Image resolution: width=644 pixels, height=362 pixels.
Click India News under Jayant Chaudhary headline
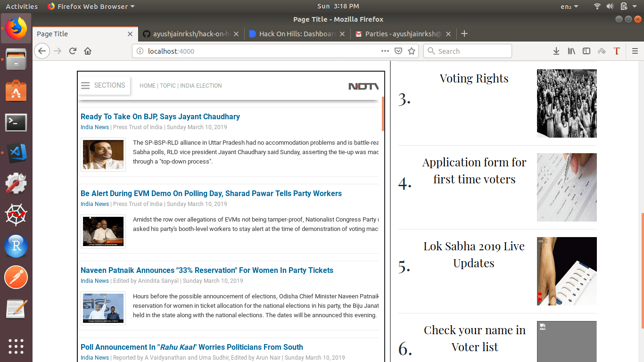95,127
